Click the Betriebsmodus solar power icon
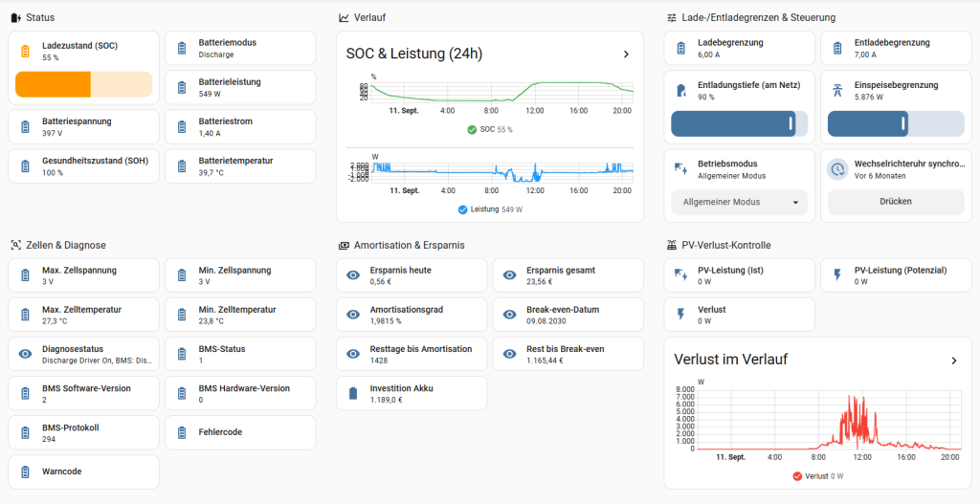 pos(681,169)
